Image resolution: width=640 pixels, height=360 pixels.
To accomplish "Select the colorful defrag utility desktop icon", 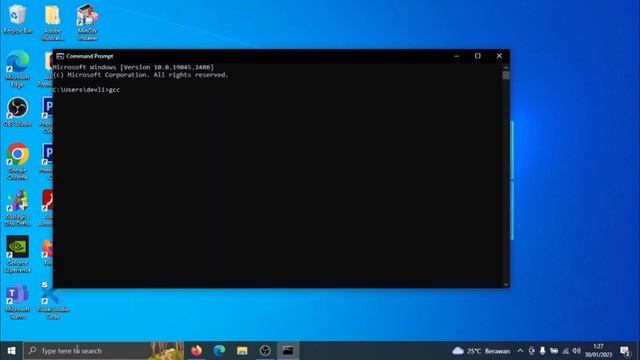I will [x=17, y=207].
